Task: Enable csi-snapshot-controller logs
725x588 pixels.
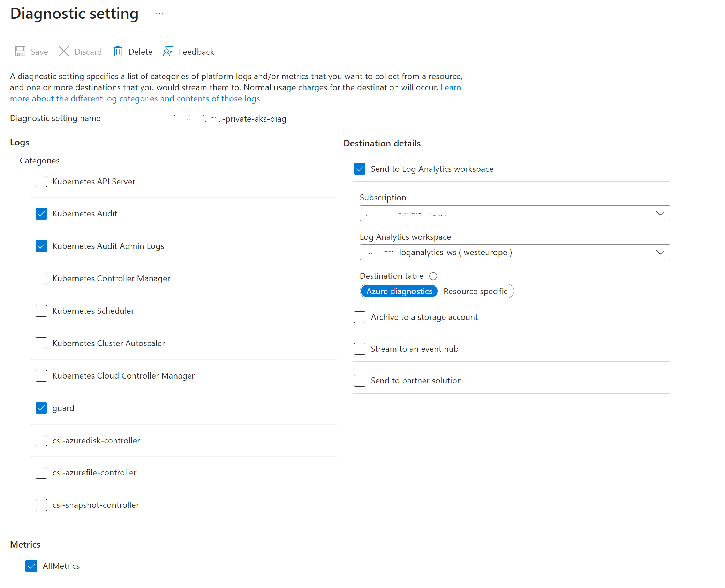Action: point(41,505)
